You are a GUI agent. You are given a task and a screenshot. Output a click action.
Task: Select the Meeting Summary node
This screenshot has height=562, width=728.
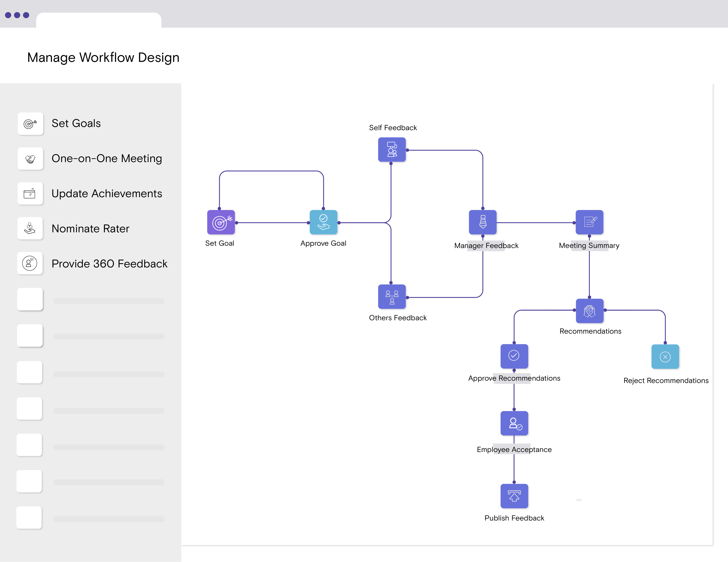[x=589, y=222]
